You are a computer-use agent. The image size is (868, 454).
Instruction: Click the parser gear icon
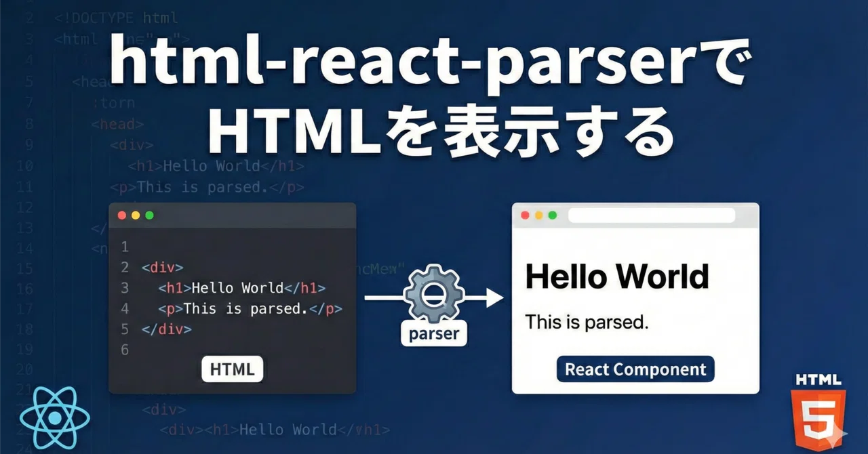[x=434, y=295]
